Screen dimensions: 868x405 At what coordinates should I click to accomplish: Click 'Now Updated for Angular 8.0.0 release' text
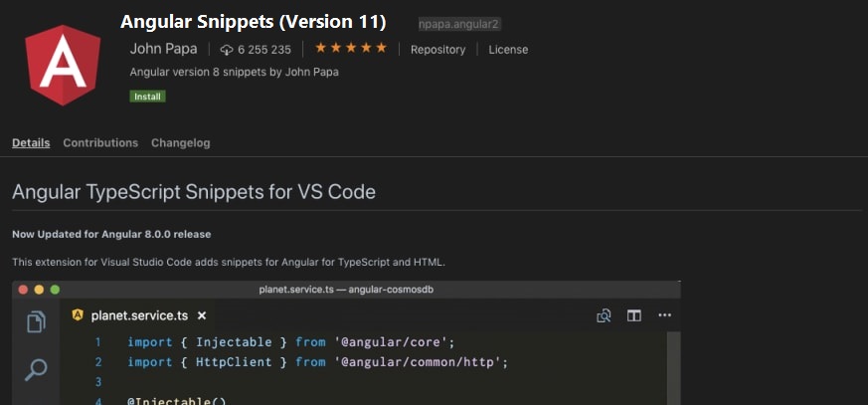111,235
